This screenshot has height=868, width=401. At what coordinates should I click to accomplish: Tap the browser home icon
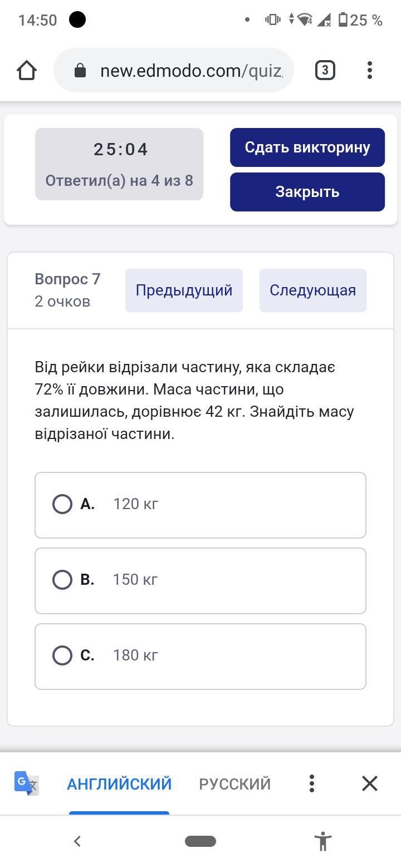coord(27,71)
